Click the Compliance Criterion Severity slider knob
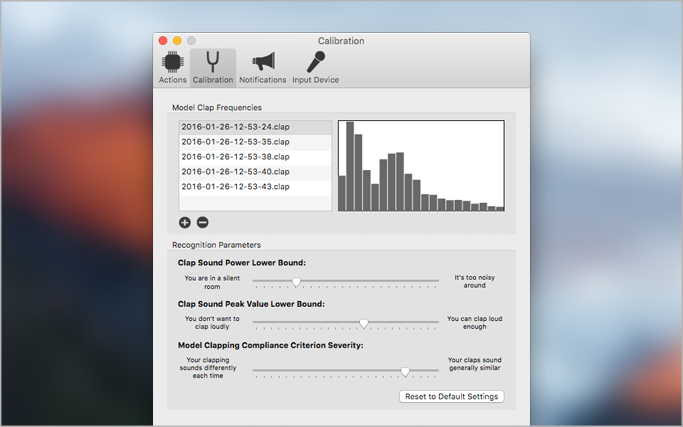 point(405,371)
